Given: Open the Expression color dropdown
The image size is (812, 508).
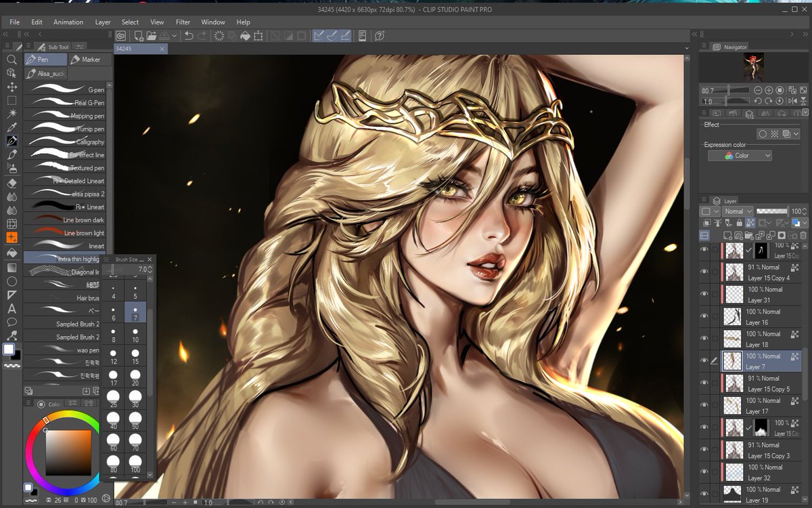Looking at the screenshot, I should pyautogui.click(x=740, y=155).
